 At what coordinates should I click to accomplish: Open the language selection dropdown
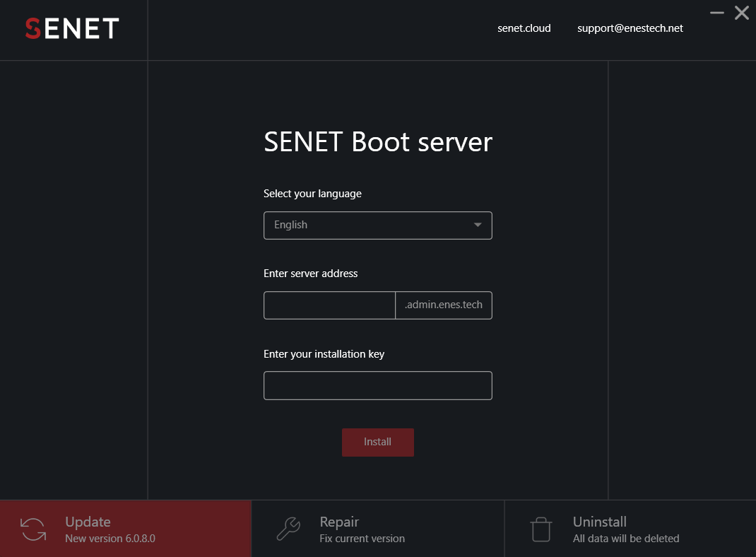point(378,225)
